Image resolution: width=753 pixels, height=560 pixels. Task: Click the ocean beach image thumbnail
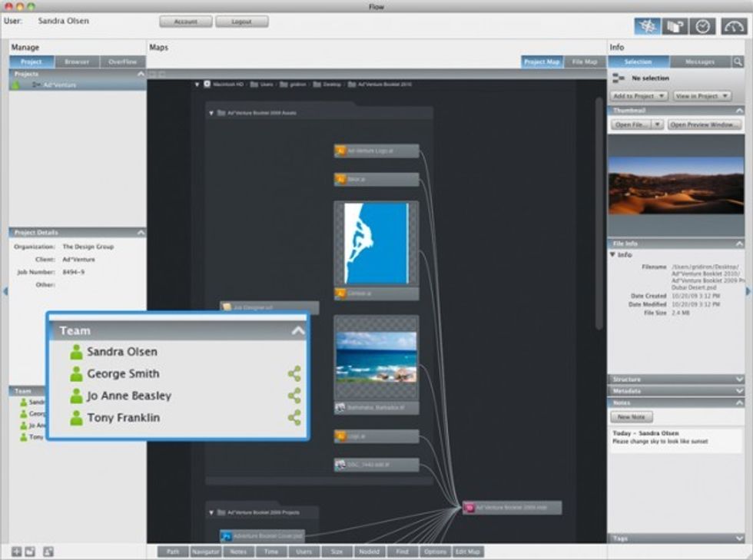376,357
